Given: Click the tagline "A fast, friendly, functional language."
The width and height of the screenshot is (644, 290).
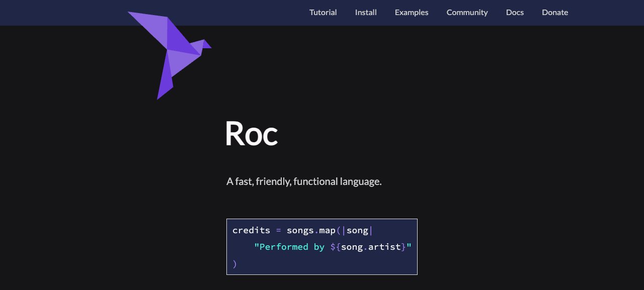Looking at the screenshot, I should coord(304,181).
